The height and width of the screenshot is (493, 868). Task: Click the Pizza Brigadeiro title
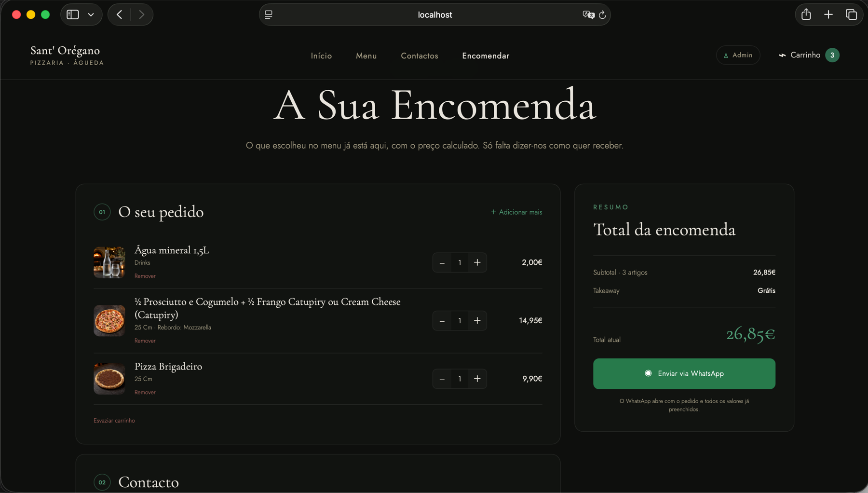168,366
